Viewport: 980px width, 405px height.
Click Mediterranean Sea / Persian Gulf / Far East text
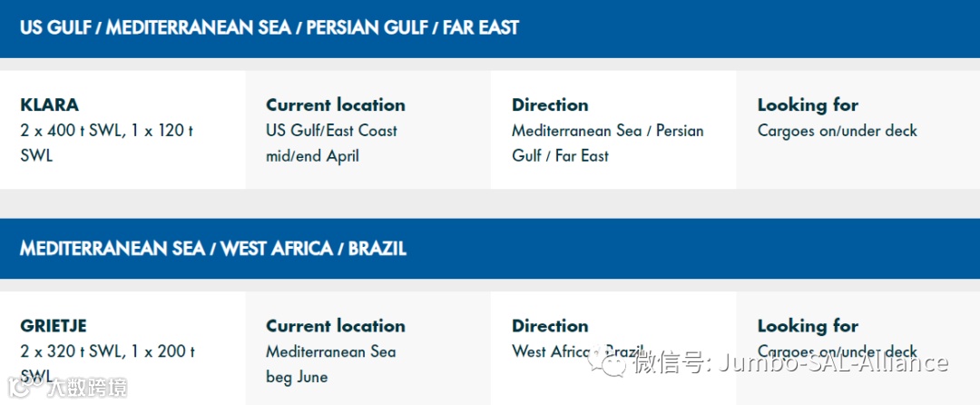[608, 143]
